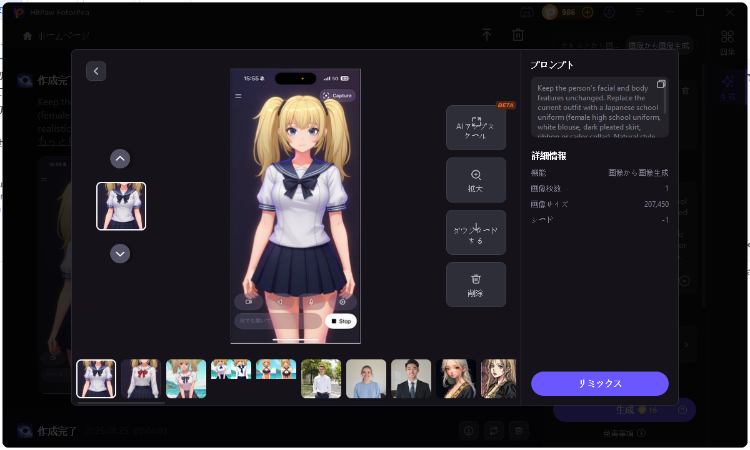
Task: Select the beach girl thumbnail in the strip
Action: 186,379
